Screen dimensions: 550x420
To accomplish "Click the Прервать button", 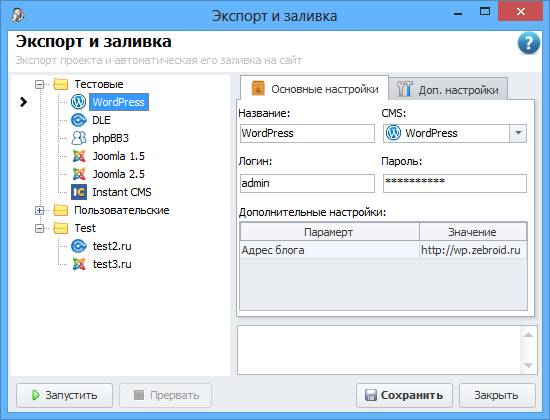I will point(166,395).
